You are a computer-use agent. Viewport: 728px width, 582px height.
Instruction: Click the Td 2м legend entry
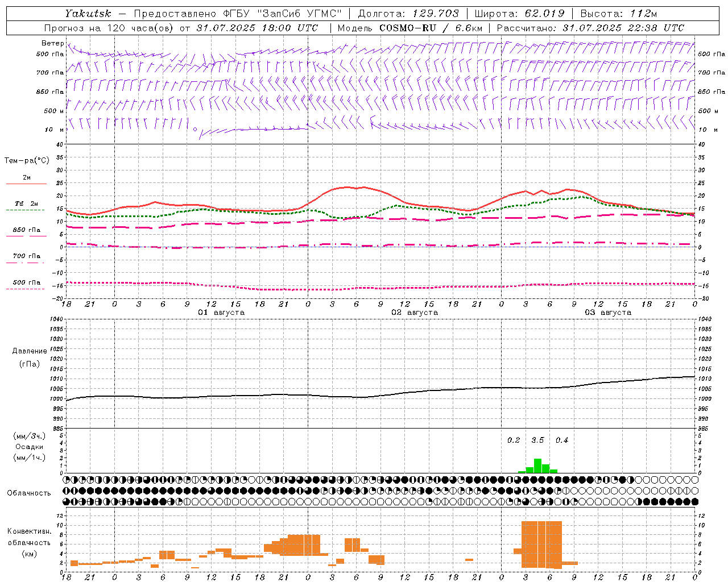pos(26,203)
